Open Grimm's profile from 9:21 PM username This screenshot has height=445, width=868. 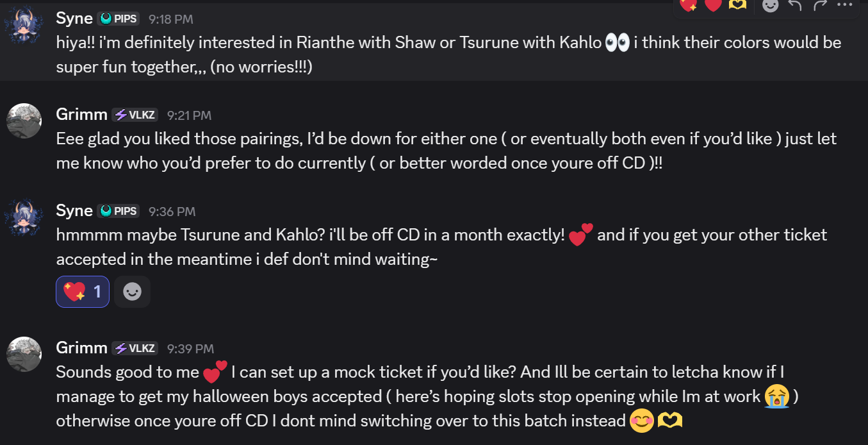(x=81, y=115)
